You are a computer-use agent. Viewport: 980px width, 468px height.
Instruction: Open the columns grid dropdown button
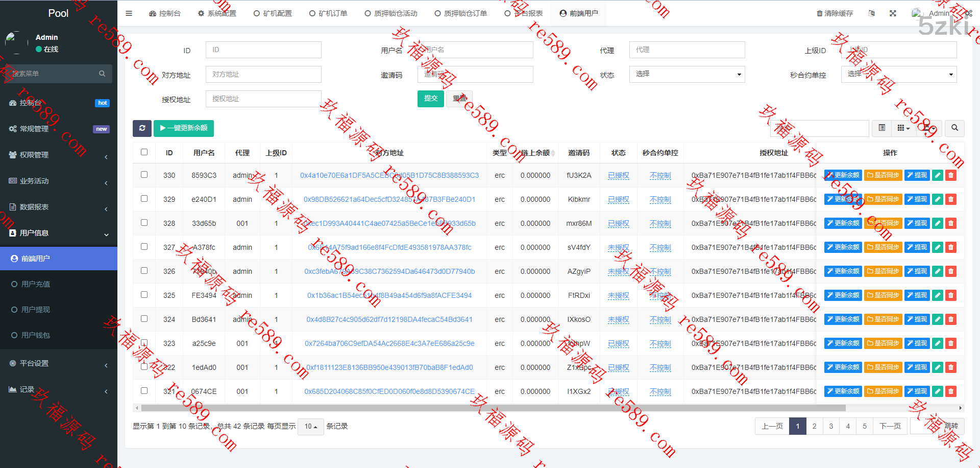coord(903,128)
